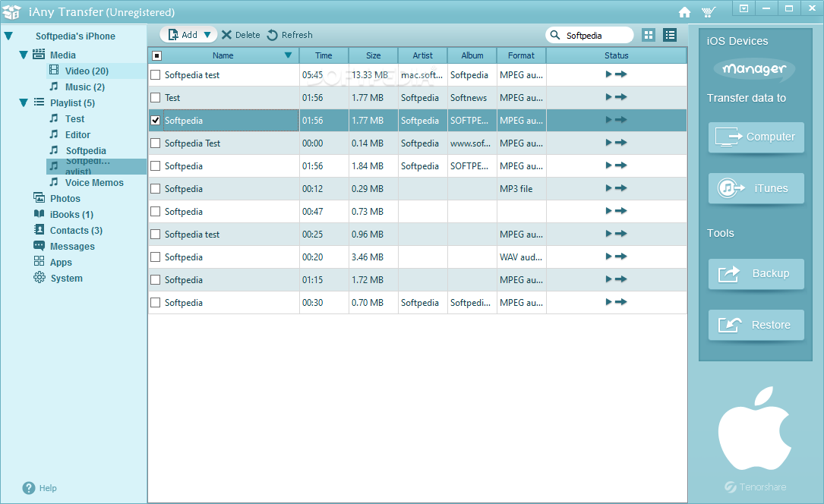This screenshot has width=824, height=504.
Task: Open the Editor playlist
Action: point(77,135)
